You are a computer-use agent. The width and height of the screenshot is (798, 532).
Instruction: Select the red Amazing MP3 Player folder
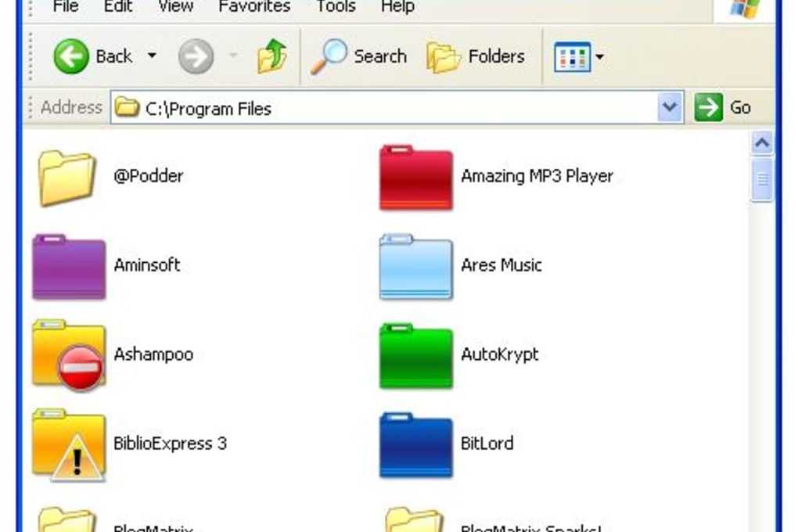pyautogui.click(x=415, y=178)
